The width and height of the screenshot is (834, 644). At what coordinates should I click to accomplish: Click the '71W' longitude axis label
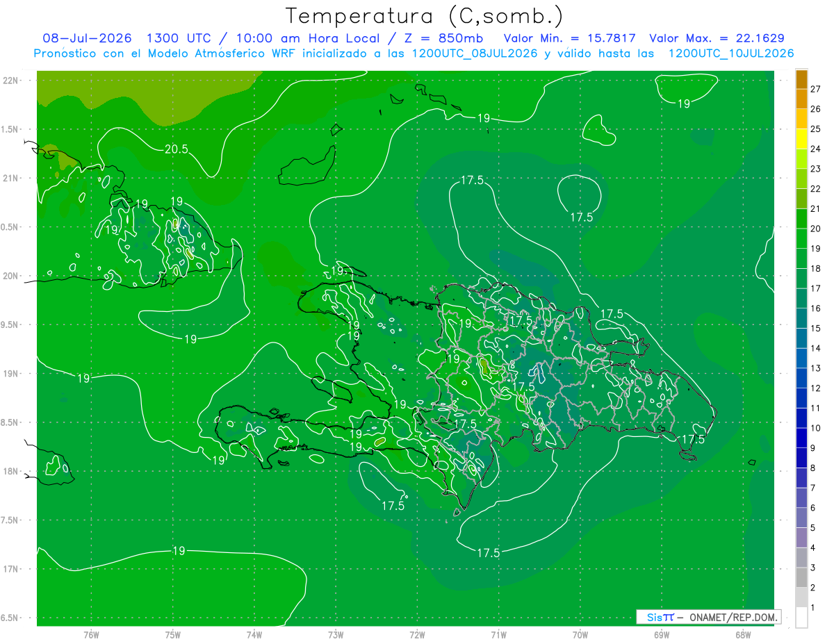click(499, 634)
